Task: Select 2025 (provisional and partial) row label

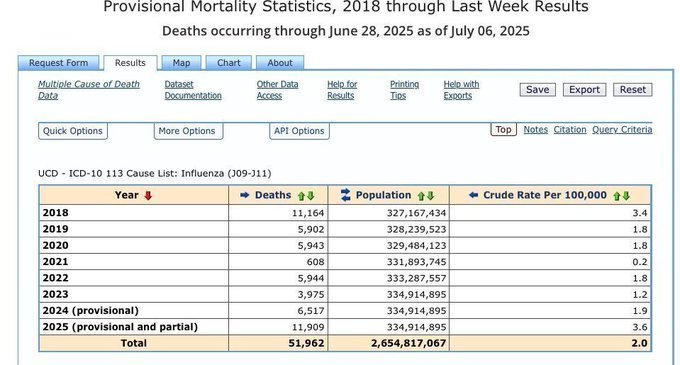Action: point(120,327)
